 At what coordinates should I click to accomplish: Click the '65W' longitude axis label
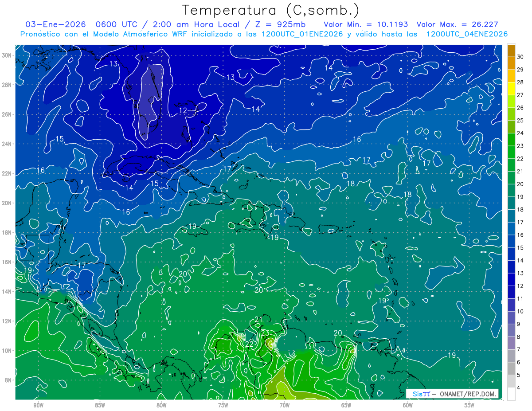coord(346,406)
